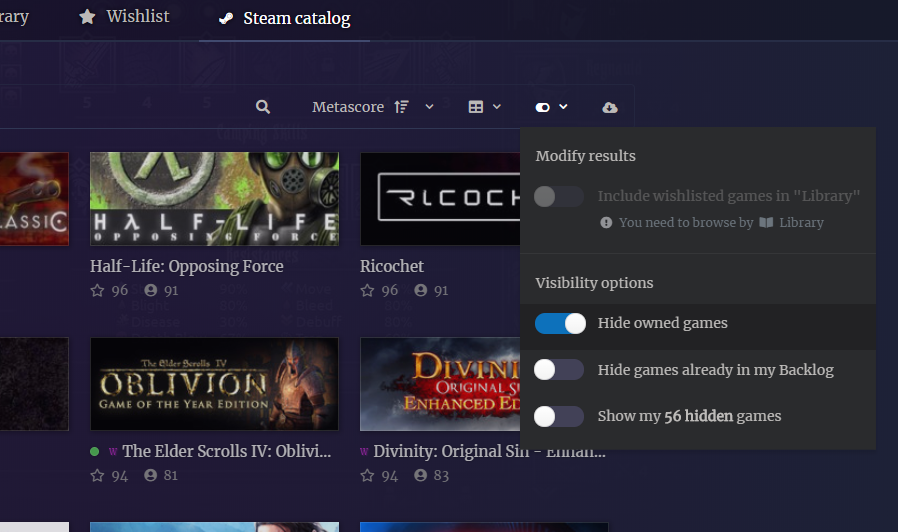
Task: Click star rating icon under Ricochet
Action: coord(367,291)
